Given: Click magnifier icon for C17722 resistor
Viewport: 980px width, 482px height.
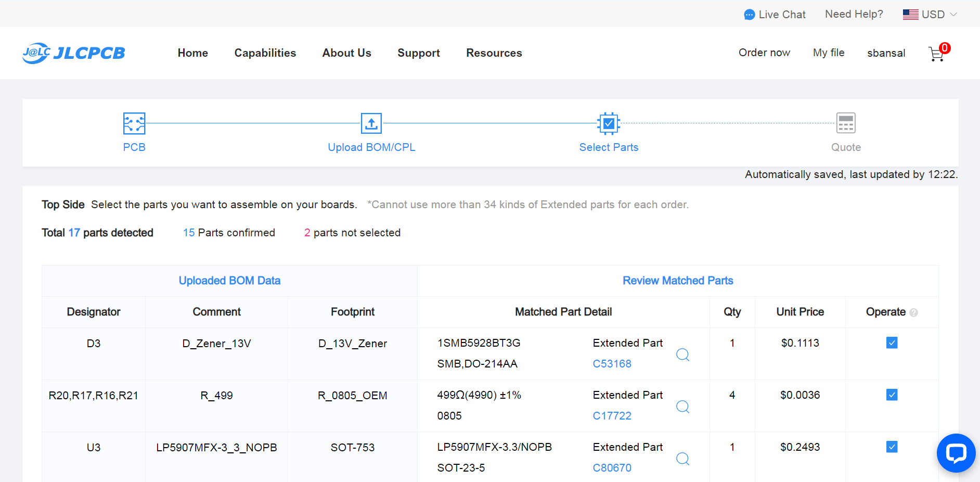Looking at the screenshot, I should click(682, 407).
